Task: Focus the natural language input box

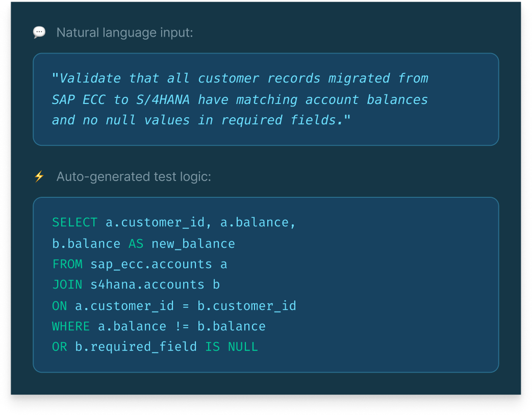Action: 266,99
